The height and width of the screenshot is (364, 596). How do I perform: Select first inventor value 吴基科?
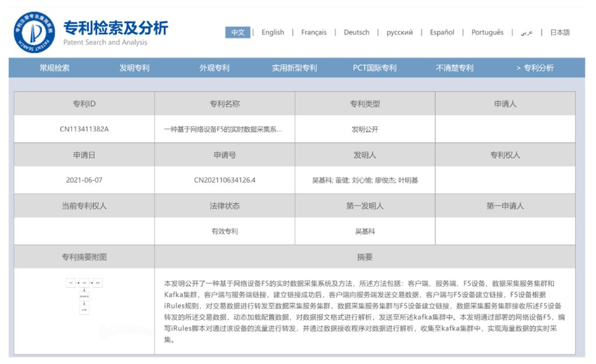pos(364,231)
